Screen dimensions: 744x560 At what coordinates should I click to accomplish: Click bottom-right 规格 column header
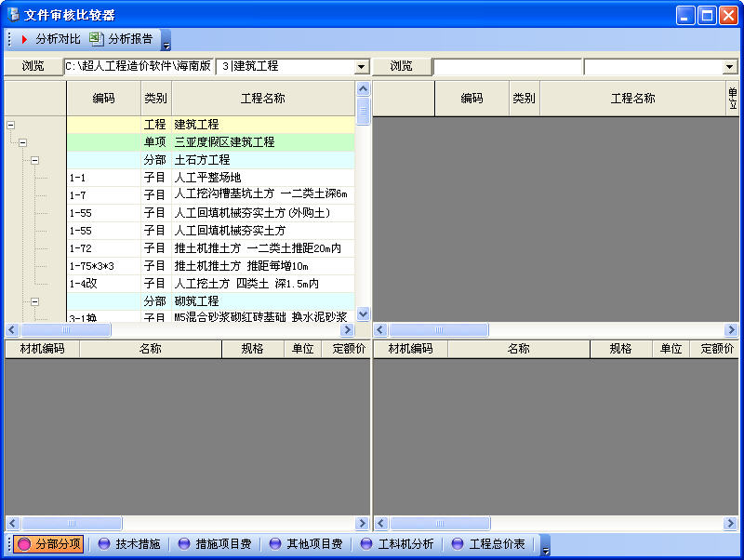pyautogui.click(x=620, y=349)
